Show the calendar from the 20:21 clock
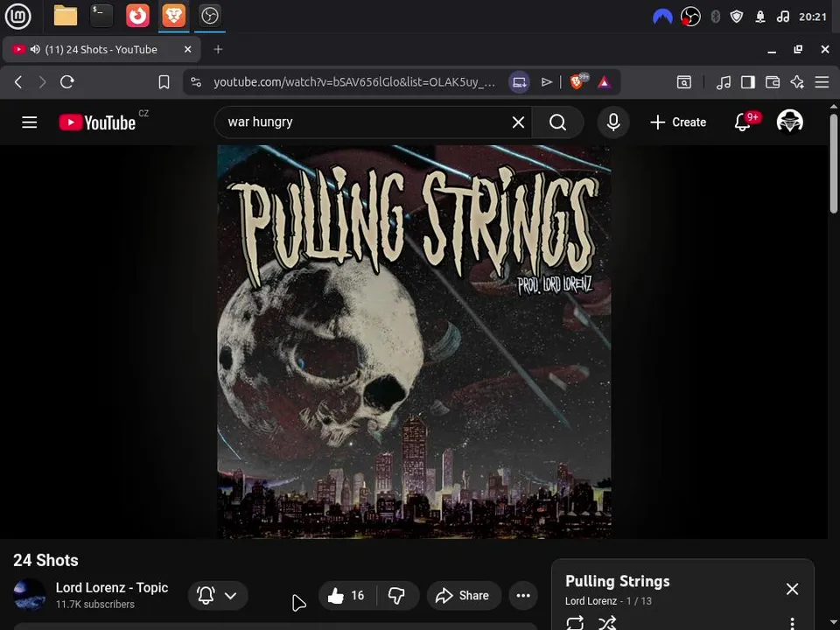This screenshot has height=630, width=840. pyautogui.click(x=813, y=17)
